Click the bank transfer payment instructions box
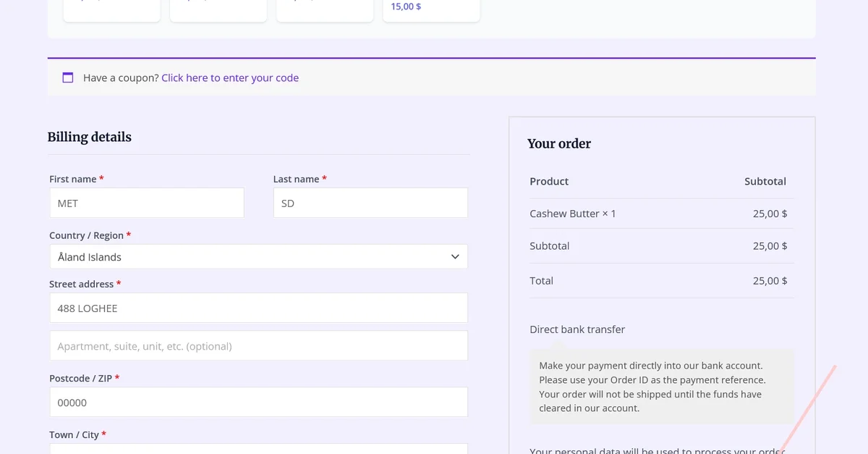This screenshot has width=868, height=454. click(x=661, y=387)
